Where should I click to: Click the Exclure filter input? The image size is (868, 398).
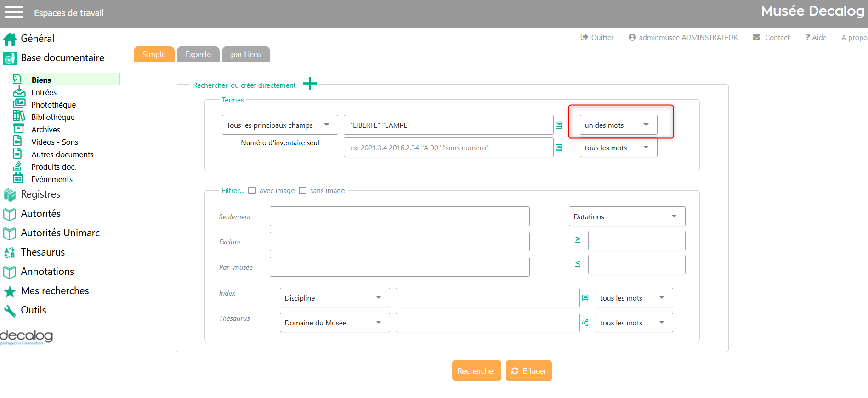coord(400,242)
